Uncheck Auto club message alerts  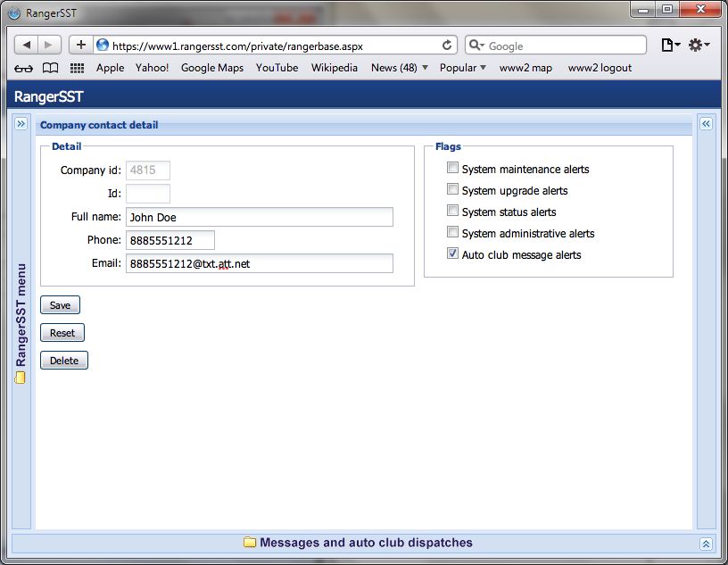point(453,254)
